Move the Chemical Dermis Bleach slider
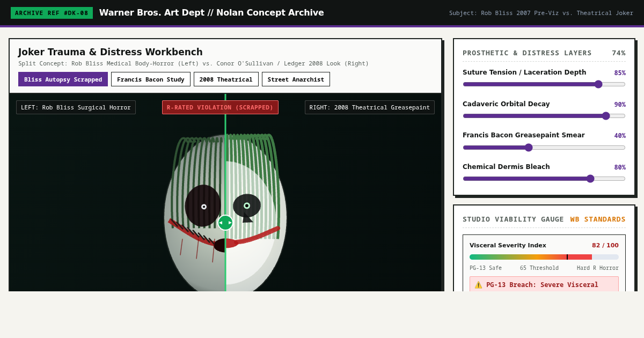 point(544,179)
